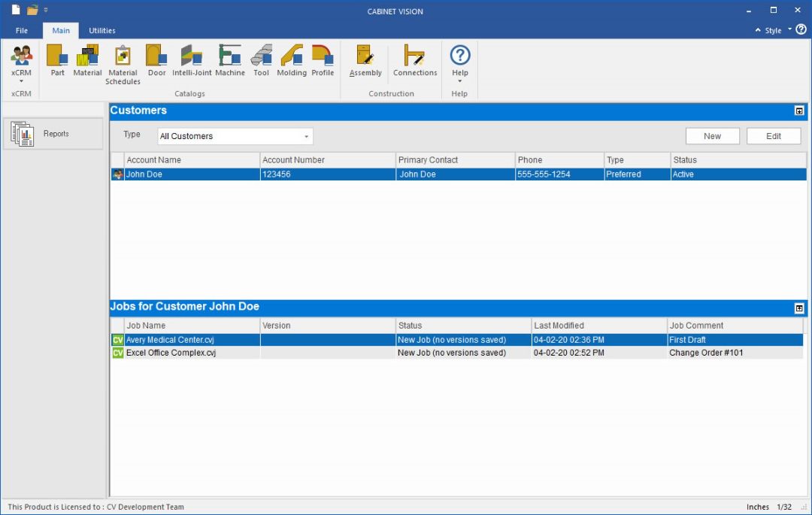The image size is (812, 515).
Task: Collapse the Customers panel
Action: tap(799, 111)
